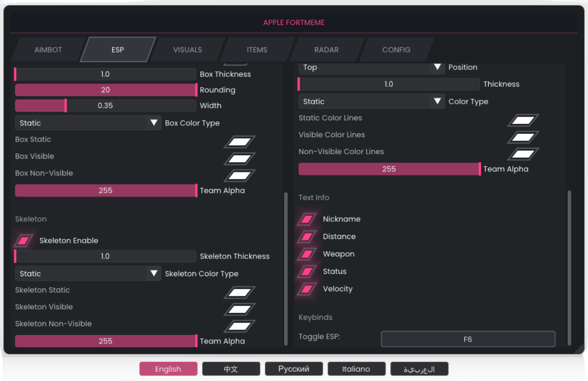The image size is (588, 381).
Task: Open the Non-Visible Color Lines swatch
Action: click(523, 154)
